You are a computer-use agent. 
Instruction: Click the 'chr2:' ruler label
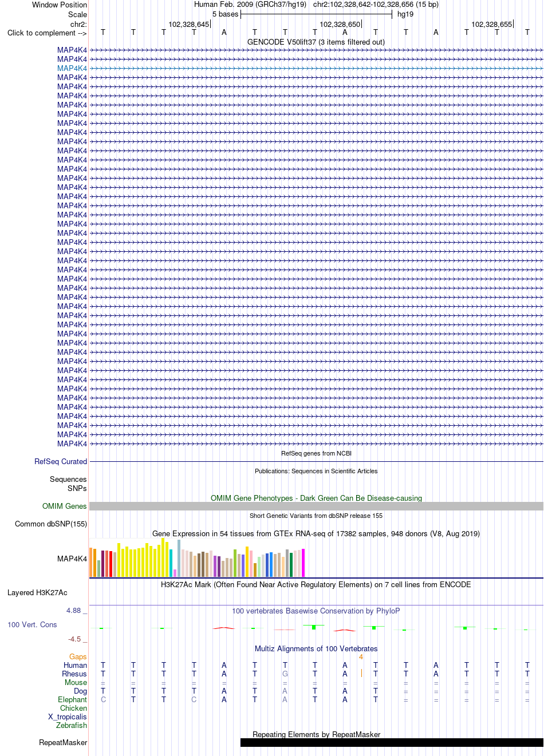click(x=78, y=24)
